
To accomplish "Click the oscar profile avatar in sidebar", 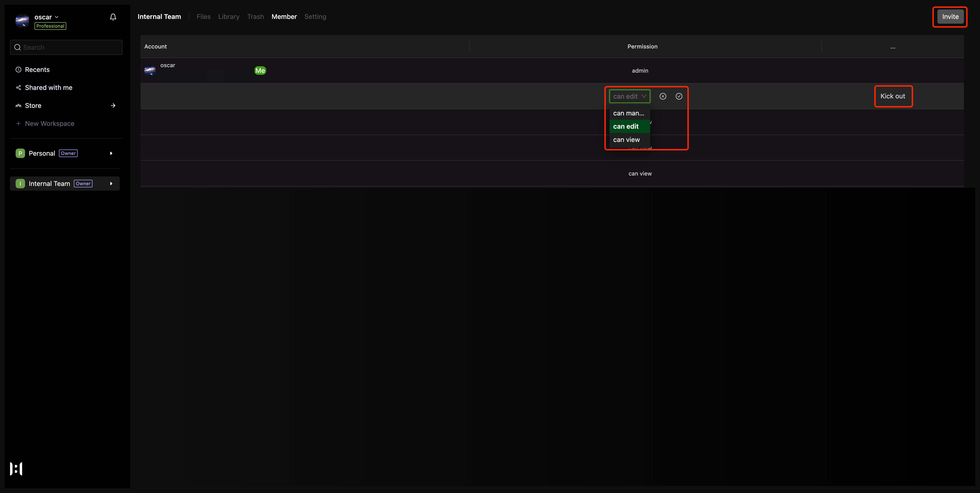I will (22, 21).
